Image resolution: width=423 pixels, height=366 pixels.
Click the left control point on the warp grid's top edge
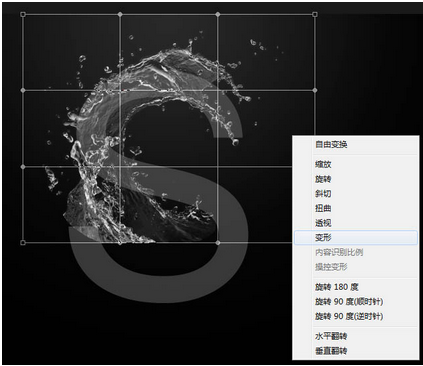click(x=120, y=14)
